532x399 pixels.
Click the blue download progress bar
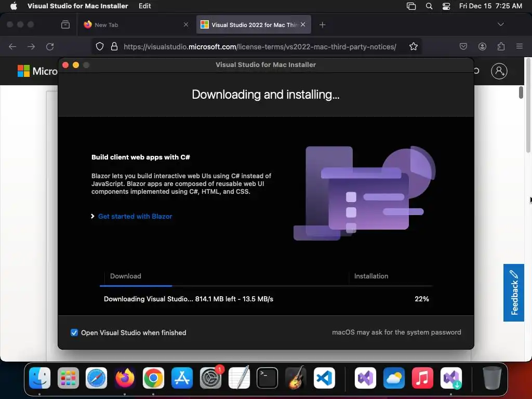pos(136,286)
